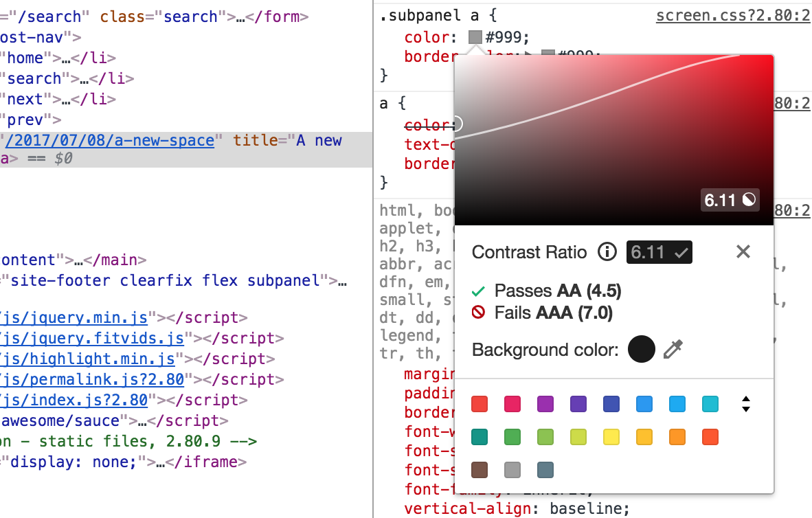Select the grey palette swatch
Screen dimensions: 812x518
coord(512,470)
